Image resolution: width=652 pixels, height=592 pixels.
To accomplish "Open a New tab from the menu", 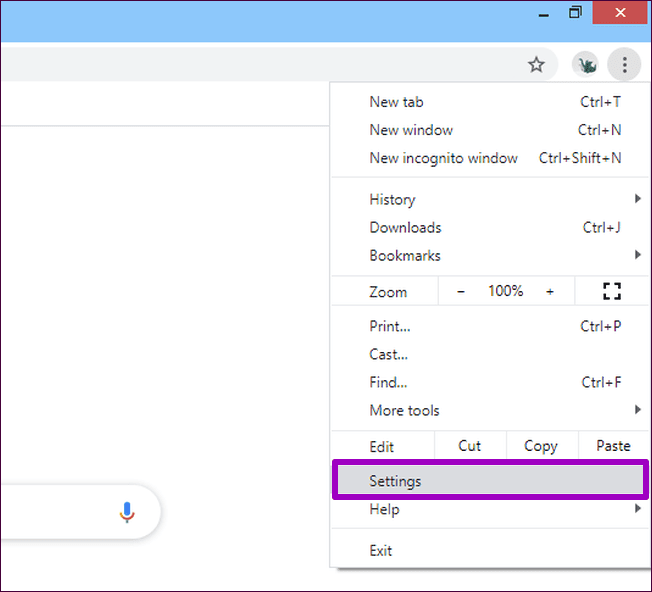I will point(490,102).
